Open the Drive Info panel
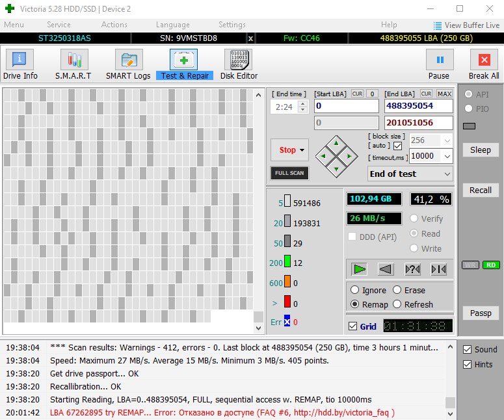Image resolution: width=504 pixels, height=420 pixels. [20, 64]
